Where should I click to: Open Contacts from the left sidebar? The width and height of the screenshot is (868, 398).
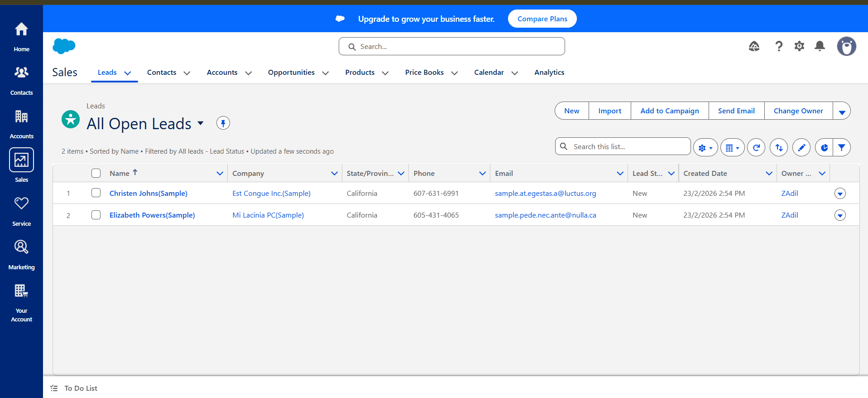pos(21,80)
